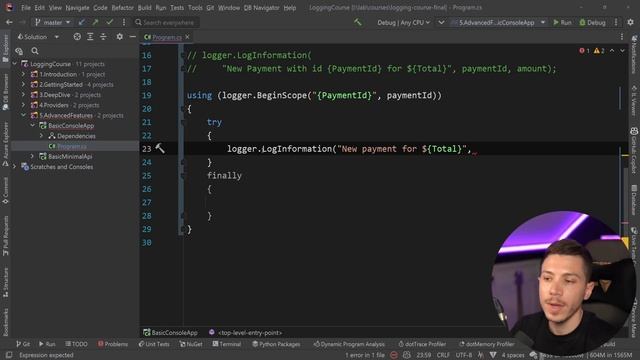Expand the 3.DeepDive folder

click(x=23, y=95)
